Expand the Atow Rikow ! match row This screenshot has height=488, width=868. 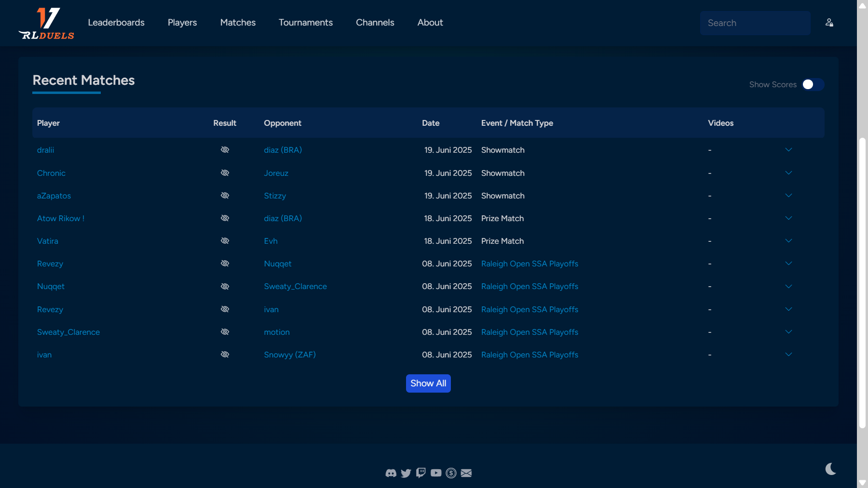point(788,218)
